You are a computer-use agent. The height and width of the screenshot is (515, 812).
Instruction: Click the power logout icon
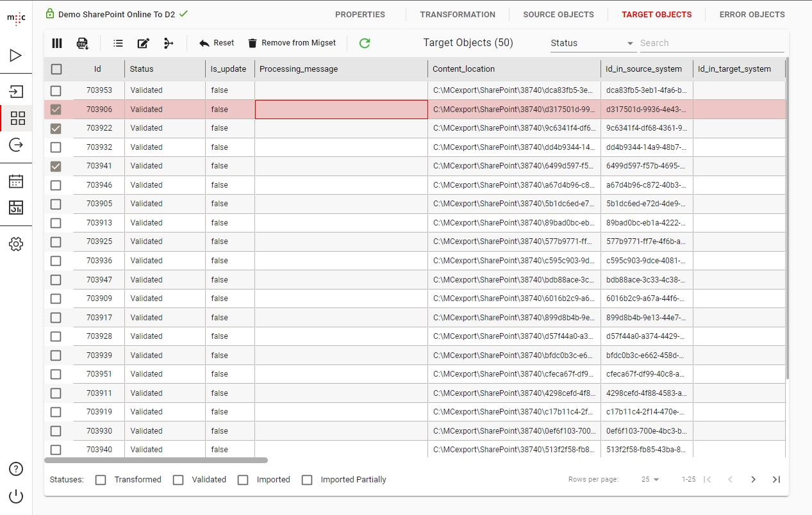(17, 496)
